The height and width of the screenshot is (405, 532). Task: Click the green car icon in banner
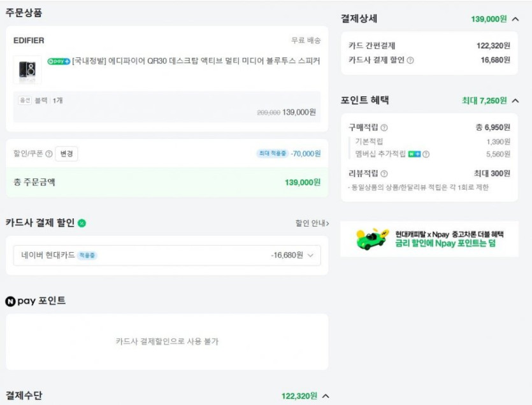(373, 239)
